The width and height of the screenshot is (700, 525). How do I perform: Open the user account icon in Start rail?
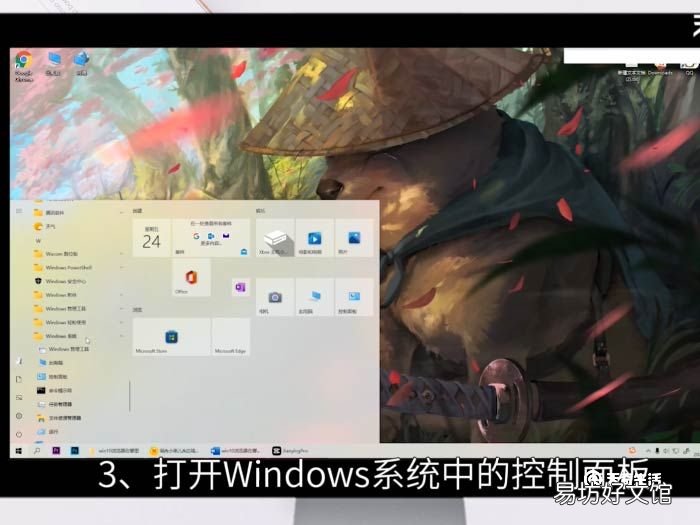19,361
